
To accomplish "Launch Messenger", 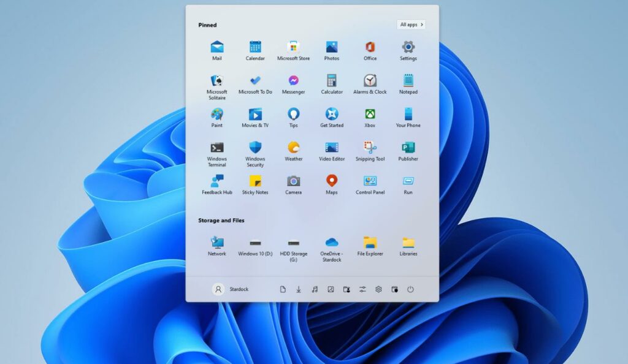I will point(293,85).
